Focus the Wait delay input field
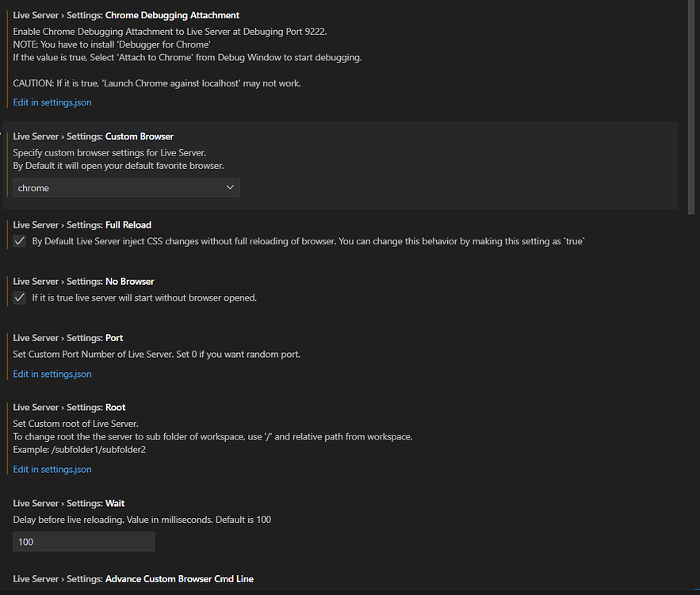The height and width of the screenshot is (595, 700). [x=83, y=542]
